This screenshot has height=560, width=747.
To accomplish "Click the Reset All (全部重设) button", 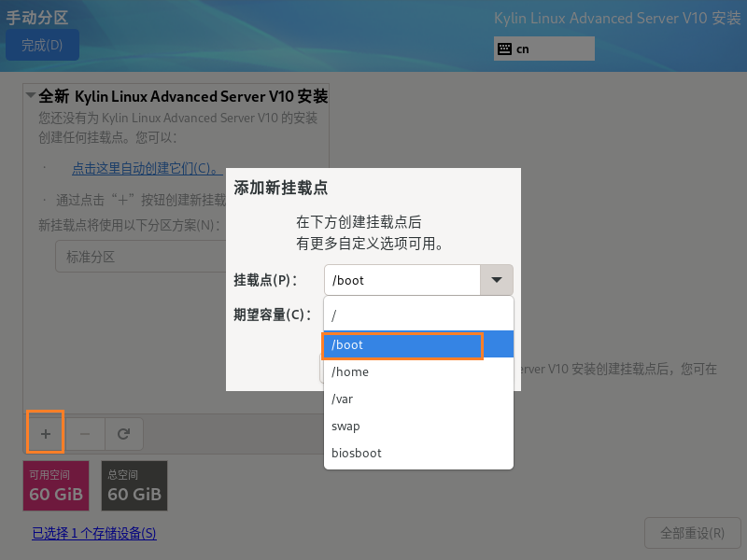I will (692, 533).
